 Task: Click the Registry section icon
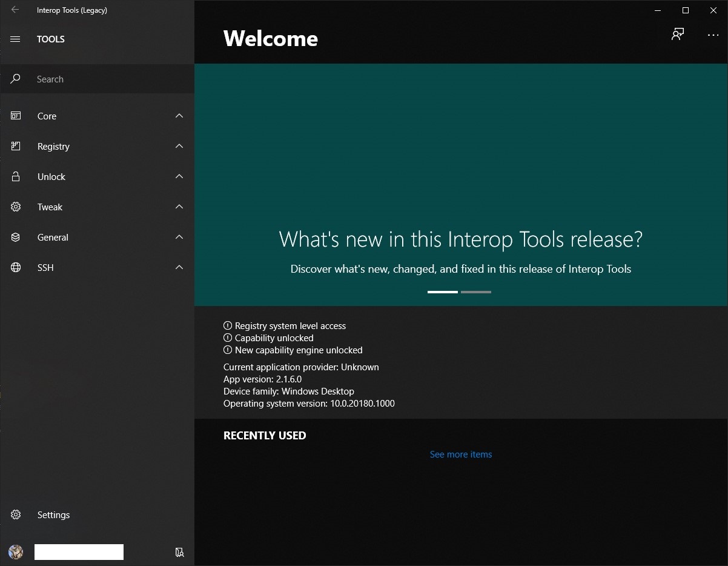(x=16, y=146)
